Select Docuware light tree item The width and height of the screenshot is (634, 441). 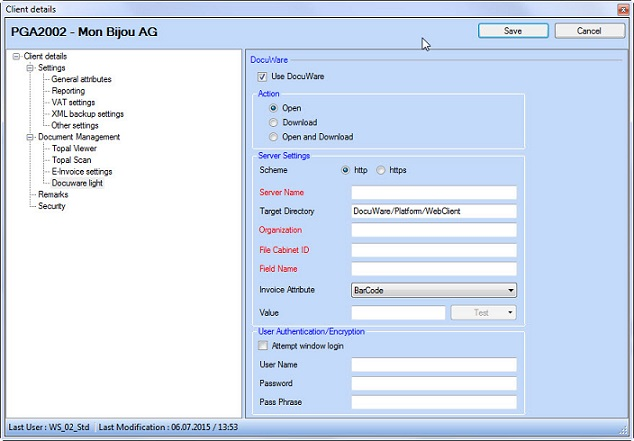[79, 183]
